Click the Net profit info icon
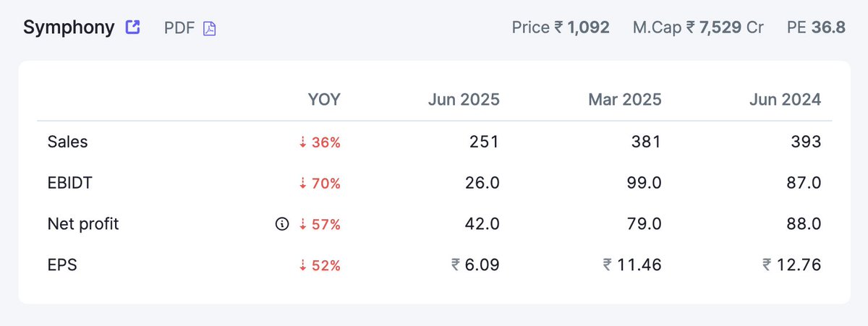The height and width of the screenshot is (326, 868). 282,225
